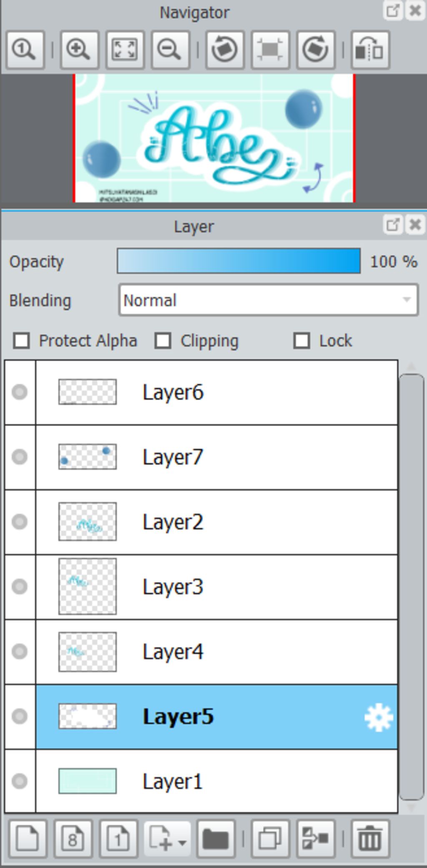Screen dimensions: 427x868
Task: Duplicate the current layer
Action: [270, 839]
